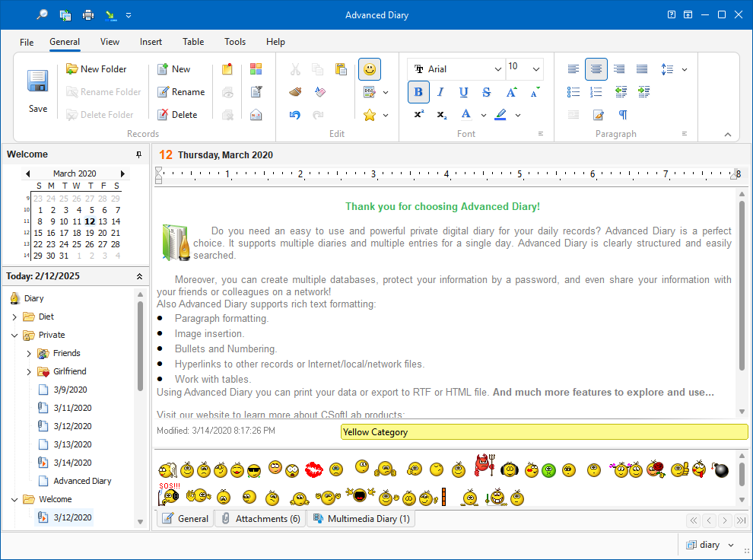Screen dimensions: 753x560
Task: Set paragraph alignment to right
Action: pos(619,69)
